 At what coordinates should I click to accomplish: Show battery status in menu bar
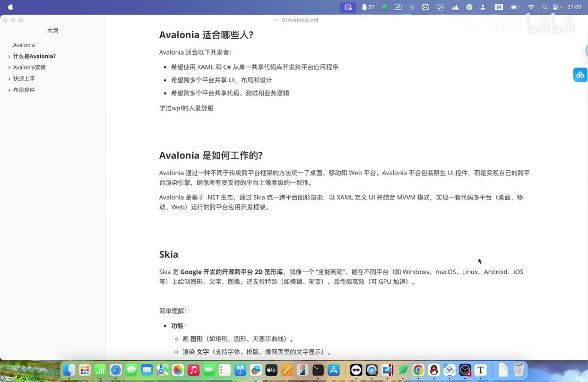[x=515, y=7]
